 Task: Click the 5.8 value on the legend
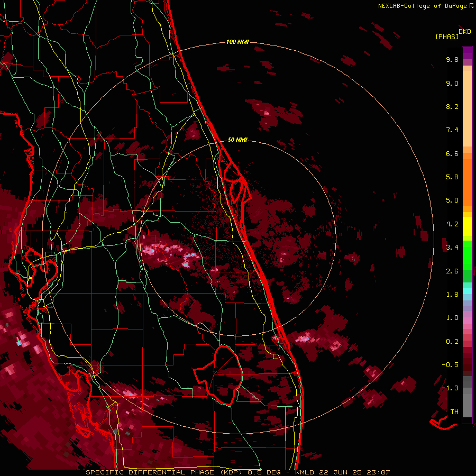[452, 177]
